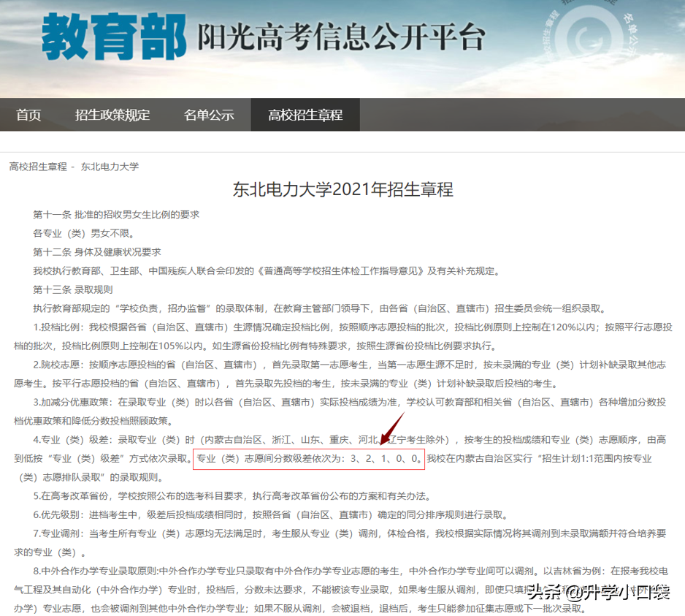Select the 高校招生章程 active tab
685x616 pixels.
305,115
